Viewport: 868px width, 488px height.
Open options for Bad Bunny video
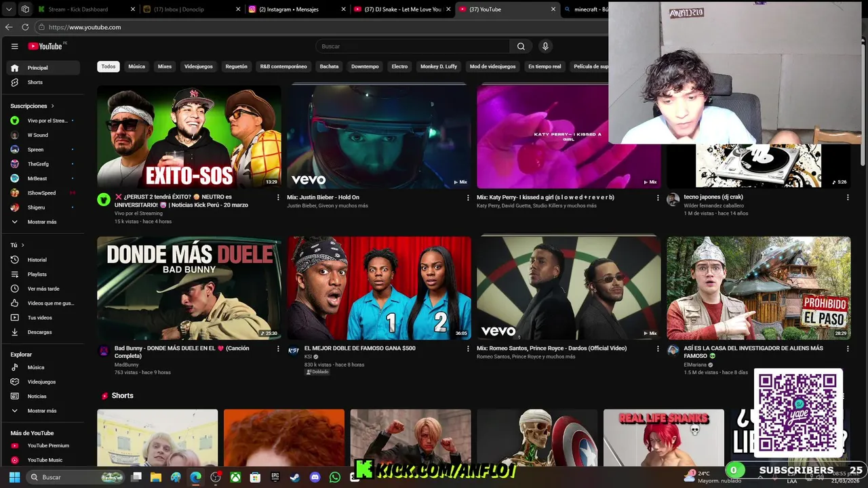pyautogui.click(x=277, y=348)
